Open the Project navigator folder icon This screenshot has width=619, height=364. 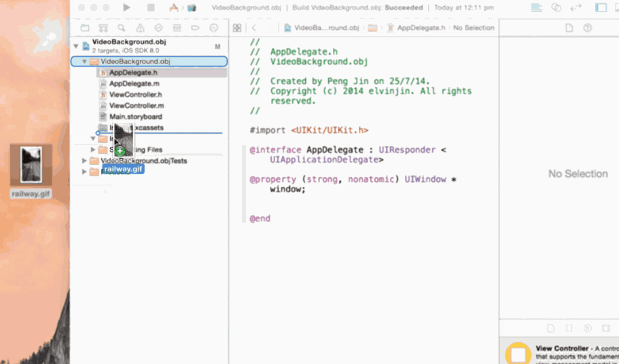pos(85,28)
